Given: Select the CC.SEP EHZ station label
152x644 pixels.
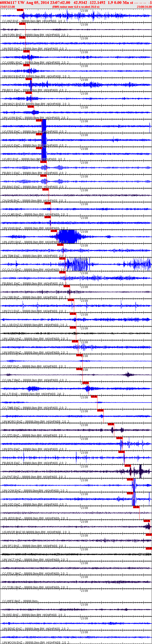Looking at the screenshot, I should tap(34, 366).
